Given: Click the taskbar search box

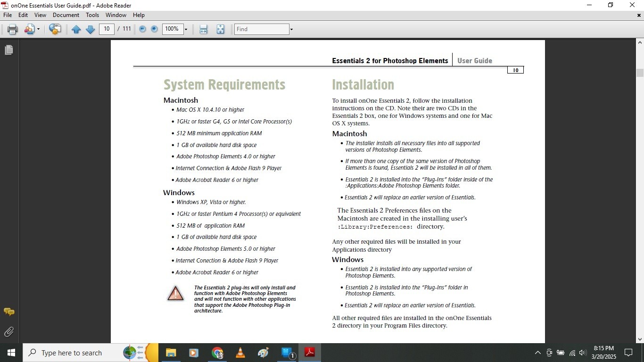Looking at the screenshot, I should [x=91, y=353].
